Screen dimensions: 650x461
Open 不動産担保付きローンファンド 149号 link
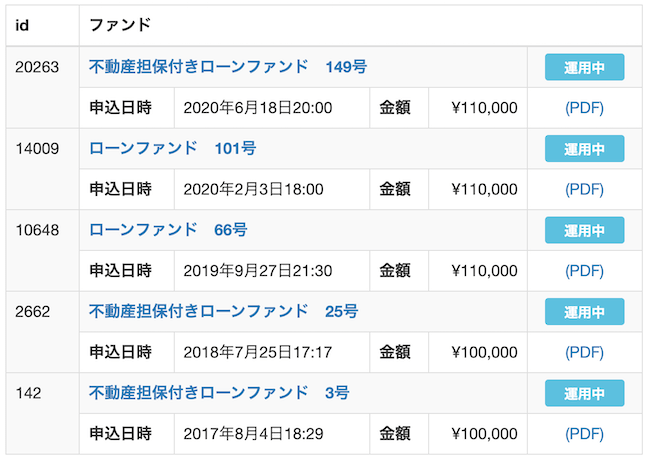tap(228, 67)
